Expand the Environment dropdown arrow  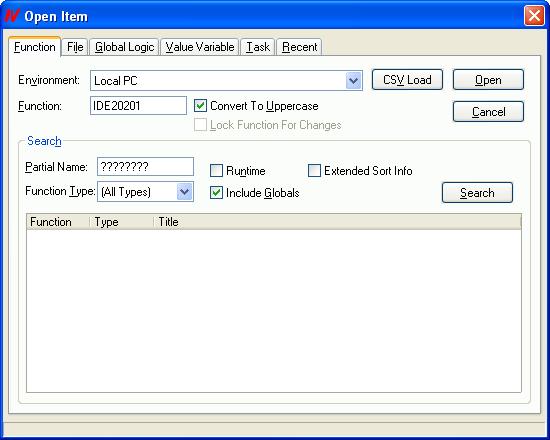tap(354, 81)
